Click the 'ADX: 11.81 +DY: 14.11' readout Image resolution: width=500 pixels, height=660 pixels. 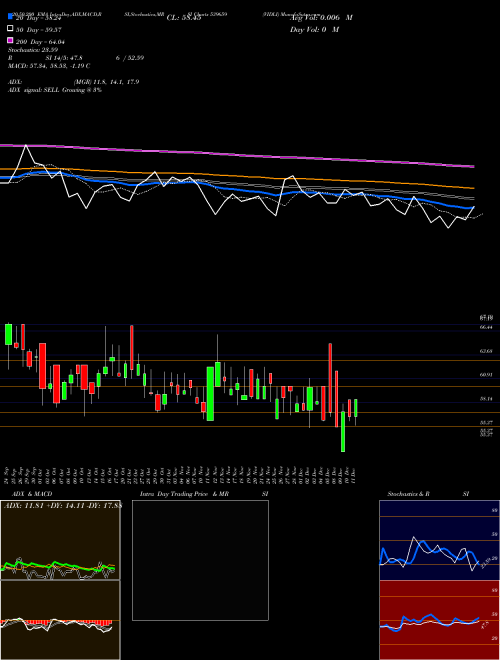coord(62,505)
